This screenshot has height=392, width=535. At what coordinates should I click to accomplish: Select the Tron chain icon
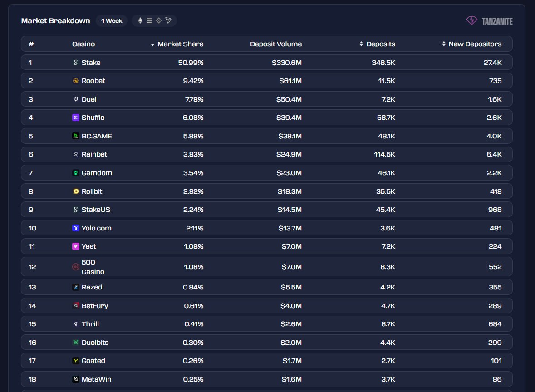(x=168, y=20)
